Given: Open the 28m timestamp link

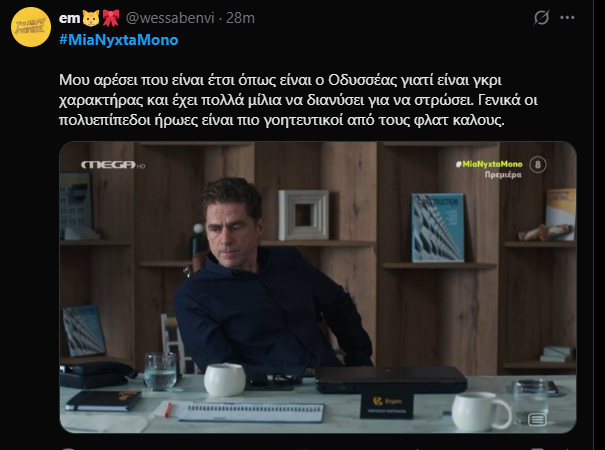Looking at the screenshot, I should [240, 18].
